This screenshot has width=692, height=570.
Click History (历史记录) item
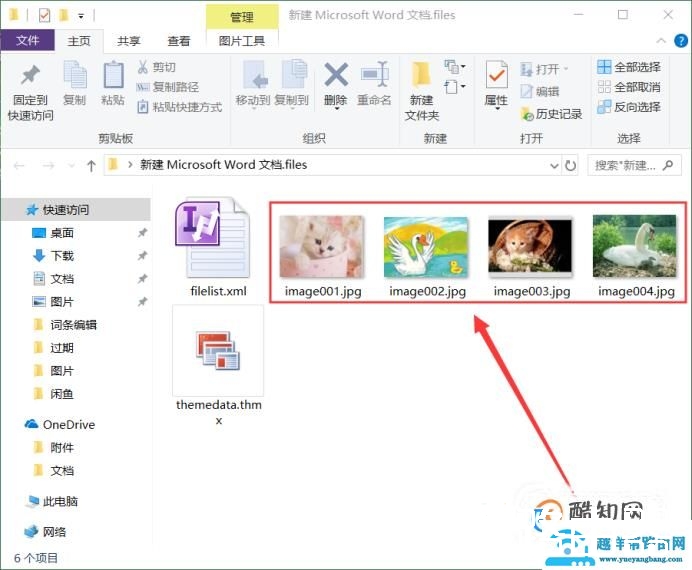point(551,114)
